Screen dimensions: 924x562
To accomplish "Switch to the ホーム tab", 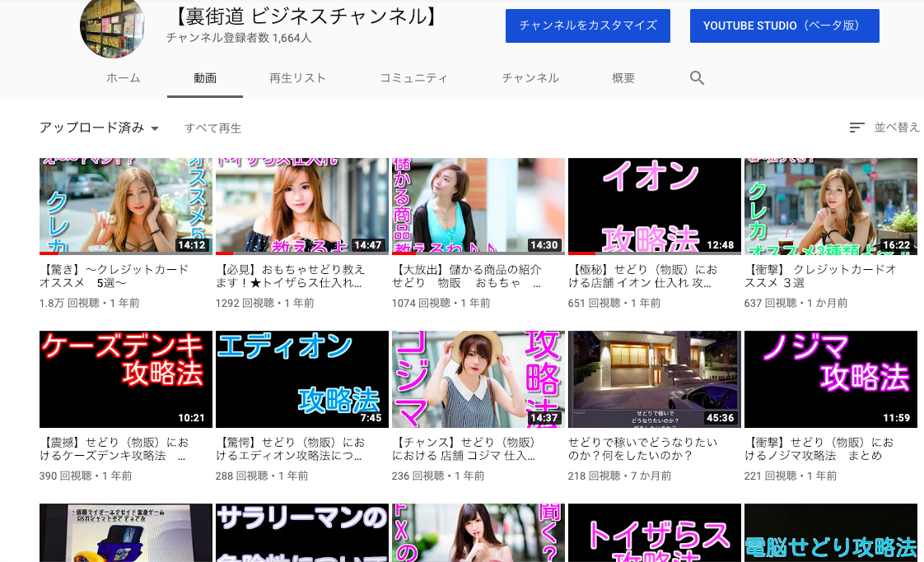I will point(124,78).
